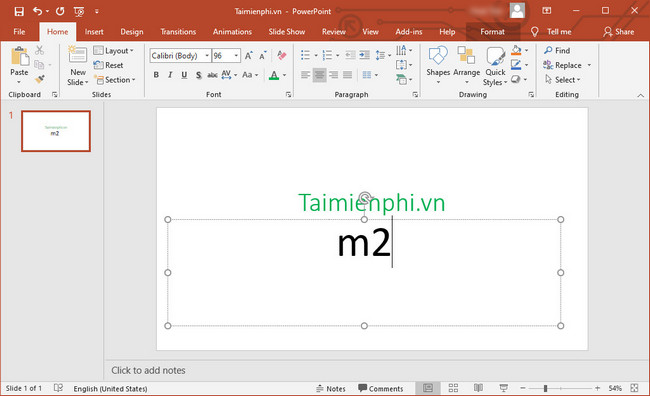Copy selection to the clipboard
This screenshot has width=650, height=396.
point(39,65)
